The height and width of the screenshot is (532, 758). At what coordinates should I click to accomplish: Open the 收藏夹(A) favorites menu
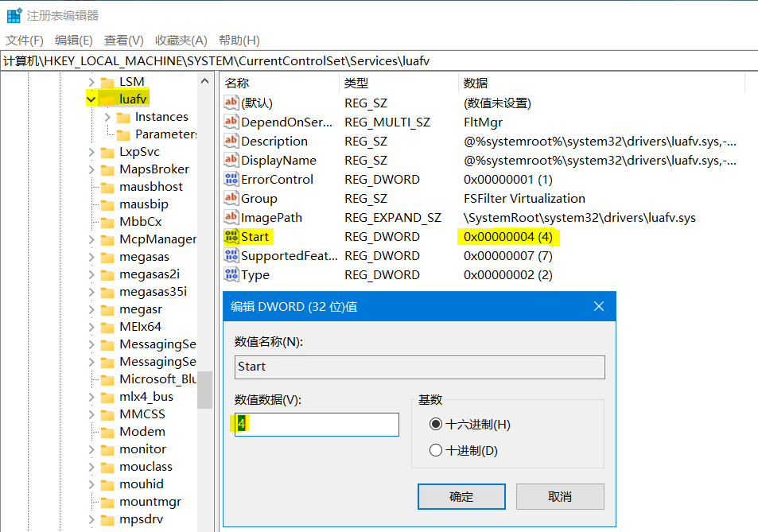click(x=181, y=40)
